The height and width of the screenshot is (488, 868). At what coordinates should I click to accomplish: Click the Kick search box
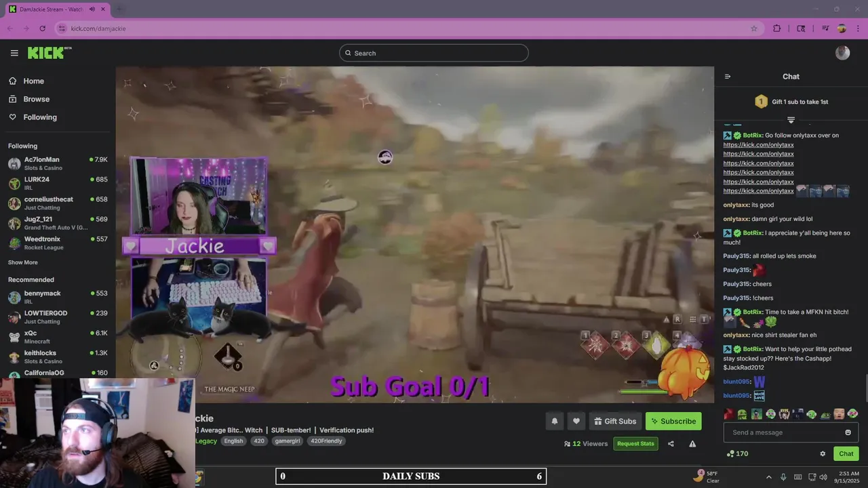point(434,53)
